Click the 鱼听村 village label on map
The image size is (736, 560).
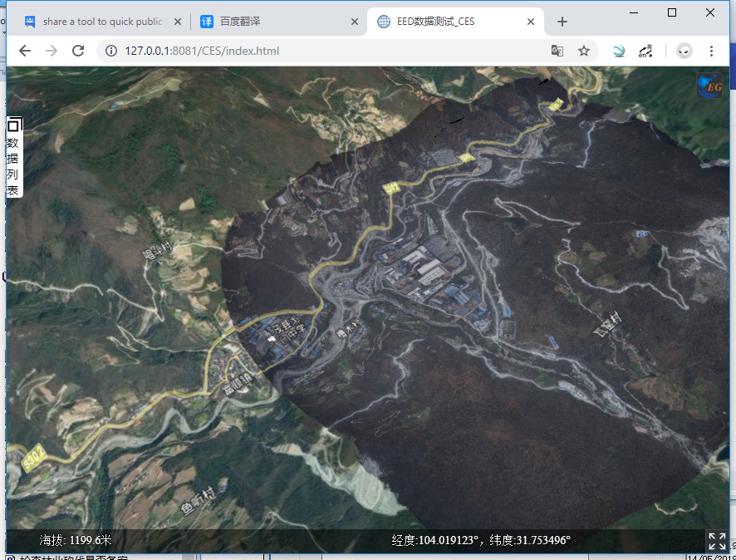198,501
